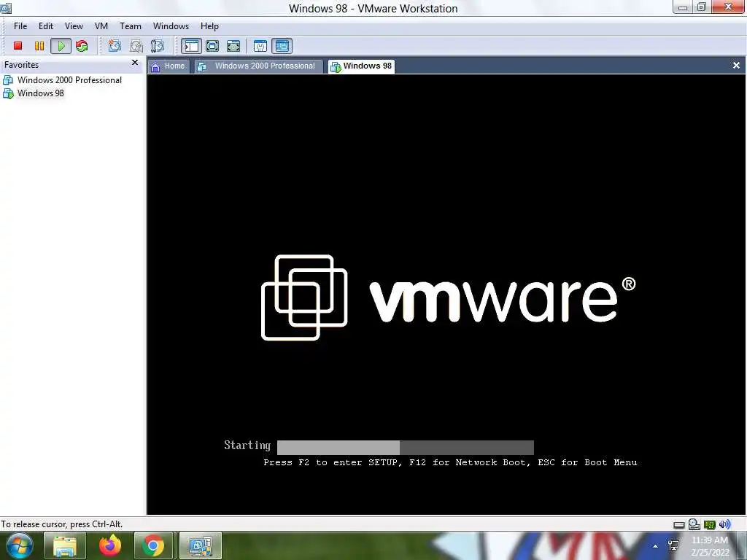
Task: Click the hard disk device status icon
Action: pos(679,525)
